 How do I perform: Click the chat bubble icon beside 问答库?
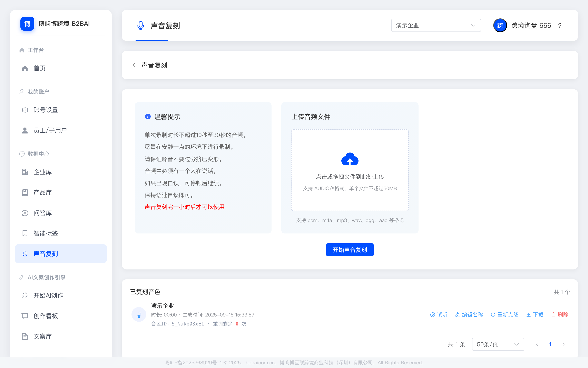(x=25, y=213)
